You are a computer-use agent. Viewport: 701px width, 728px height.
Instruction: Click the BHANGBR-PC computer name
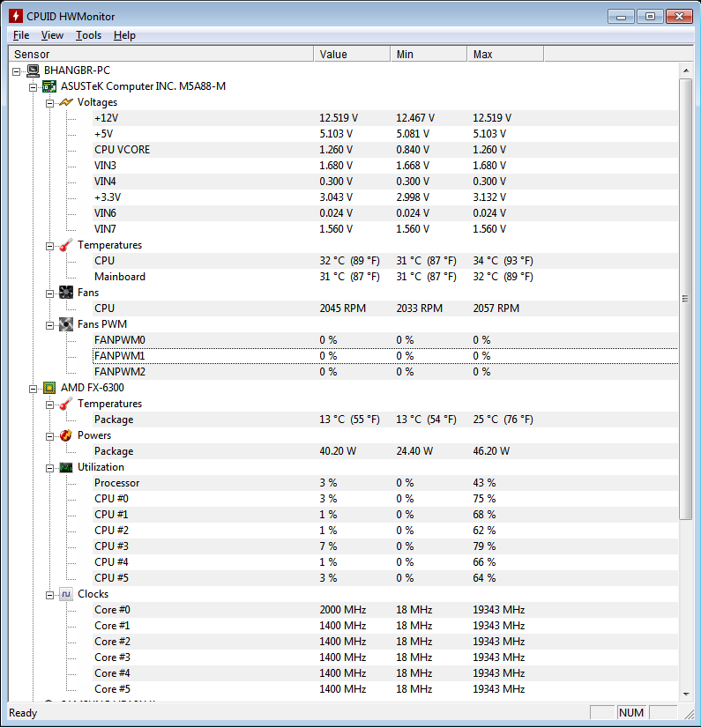coord(77,71)
